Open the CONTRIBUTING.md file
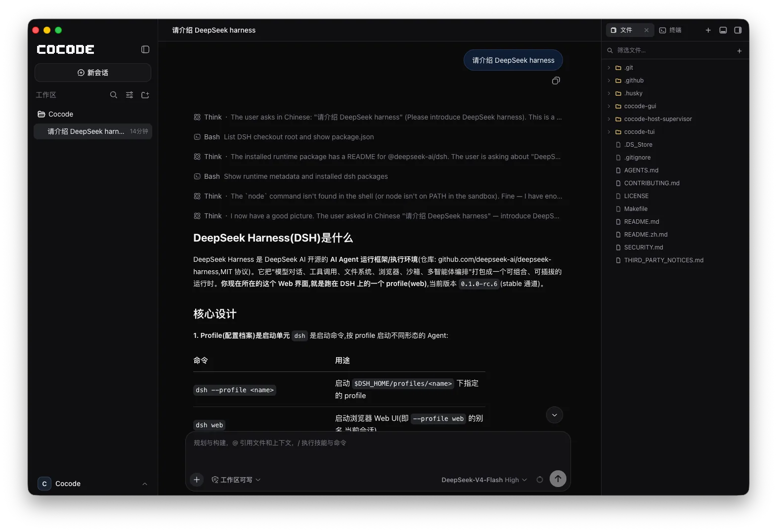The height and width of the screenshot is (532, 777). [x=675, y=183]
